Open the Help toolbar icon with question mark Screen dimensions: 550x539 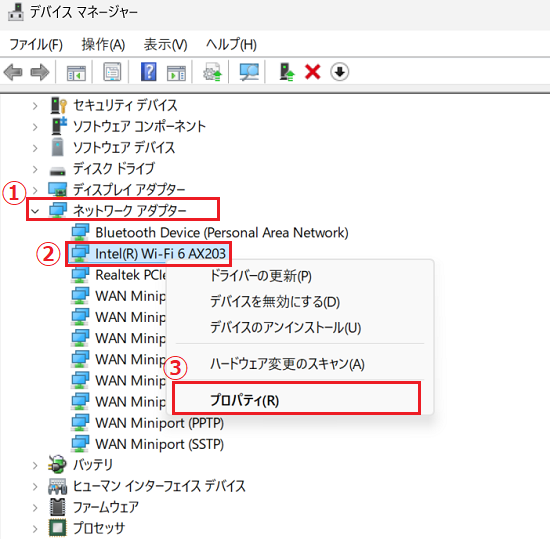click(x=148, y=72)
